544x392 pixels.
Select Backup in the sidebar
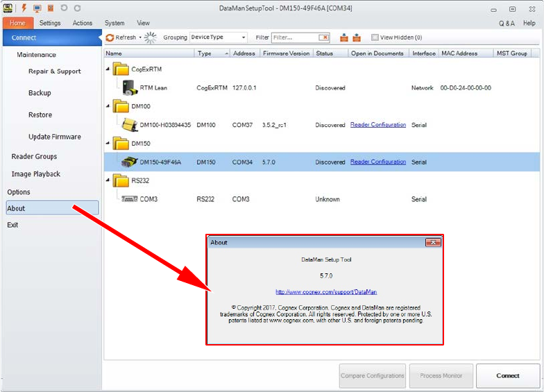pos(40,93)
